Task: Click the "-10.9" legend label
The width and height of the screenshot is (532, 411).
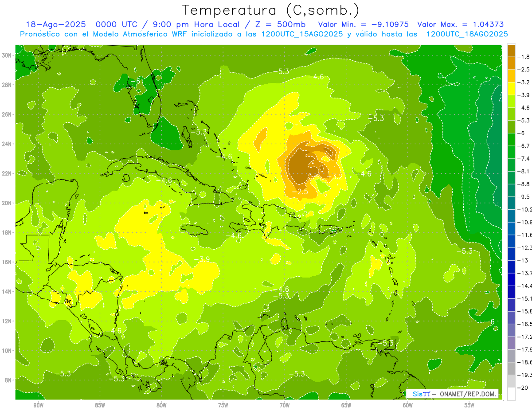Action: (x=525, y=222)
